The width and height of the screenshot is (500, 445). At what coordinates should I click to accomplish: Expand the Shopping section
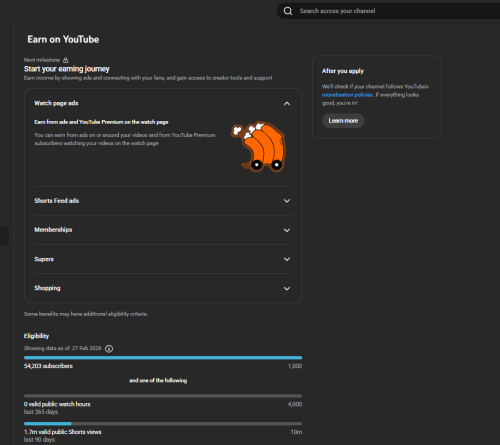coord(287,288)
